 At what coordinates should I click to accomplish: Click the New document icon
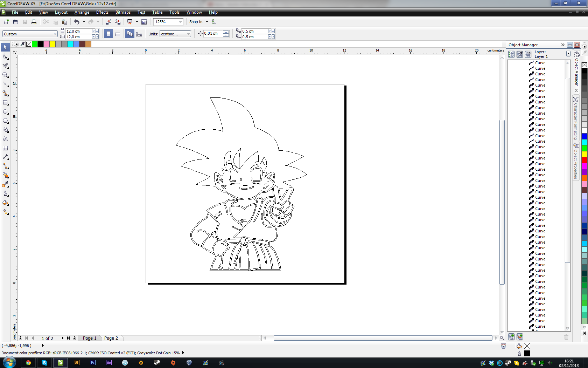(x=6, y=22)
